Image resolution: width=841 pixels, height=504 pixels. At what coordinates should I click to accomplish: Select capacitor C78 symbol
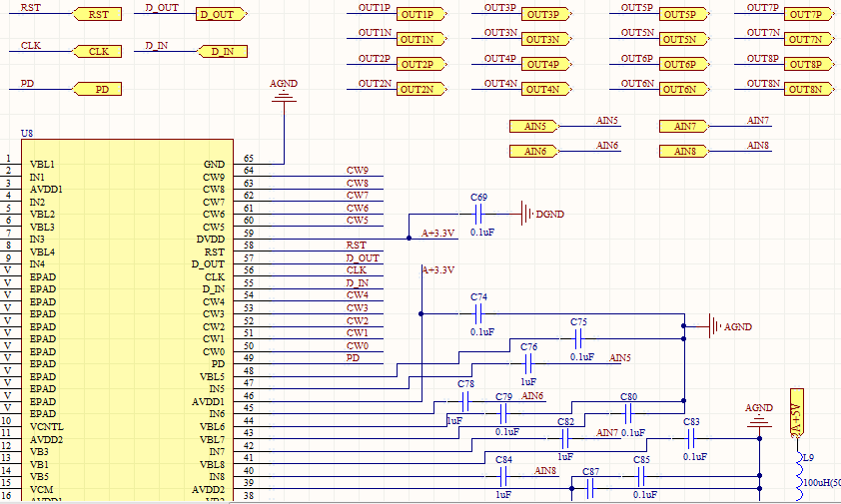[465, 401]
